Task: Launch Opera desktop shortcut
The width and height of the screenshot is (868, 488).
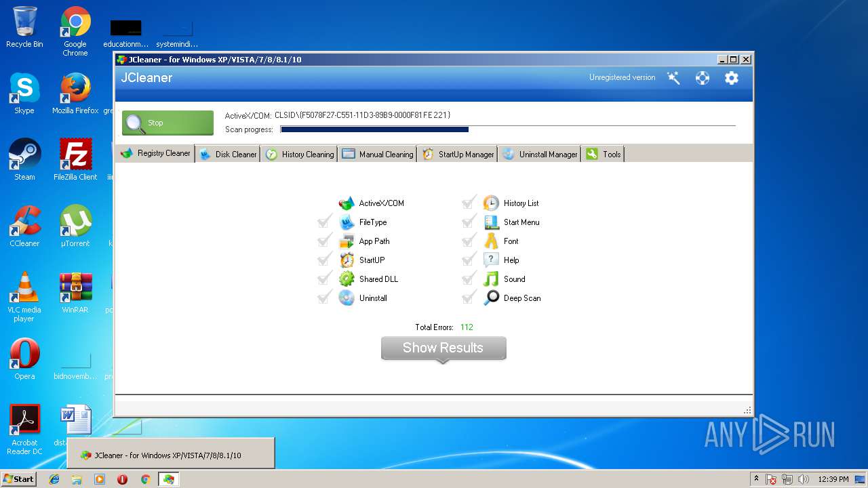Action: 24,359
